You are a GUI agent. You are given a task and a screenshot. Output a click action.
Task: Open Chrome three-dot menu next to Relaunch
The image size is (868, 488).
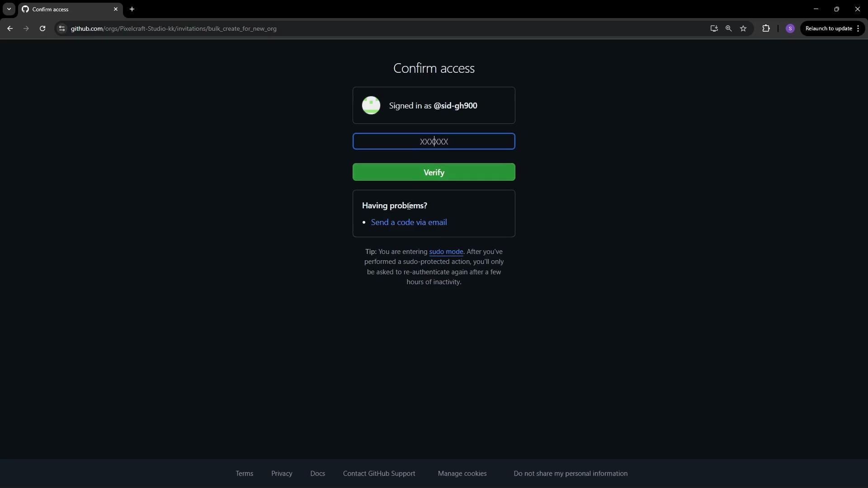[x=858, y=28]
